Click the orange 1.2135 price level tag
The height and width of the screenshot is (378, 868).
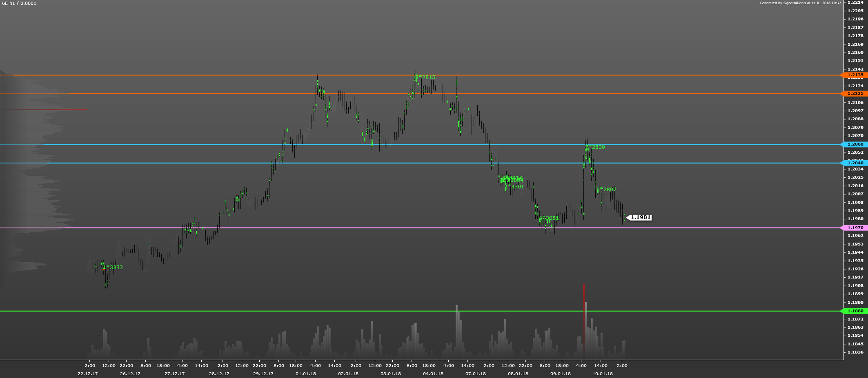click(855, 75)
